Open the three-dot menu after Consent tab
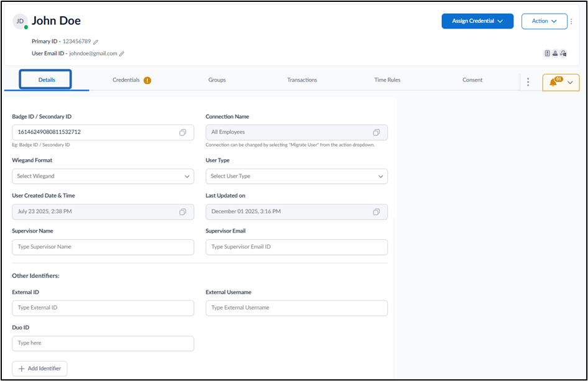The width and height of the screenshot is (588, 381). [x=528, y=82]
